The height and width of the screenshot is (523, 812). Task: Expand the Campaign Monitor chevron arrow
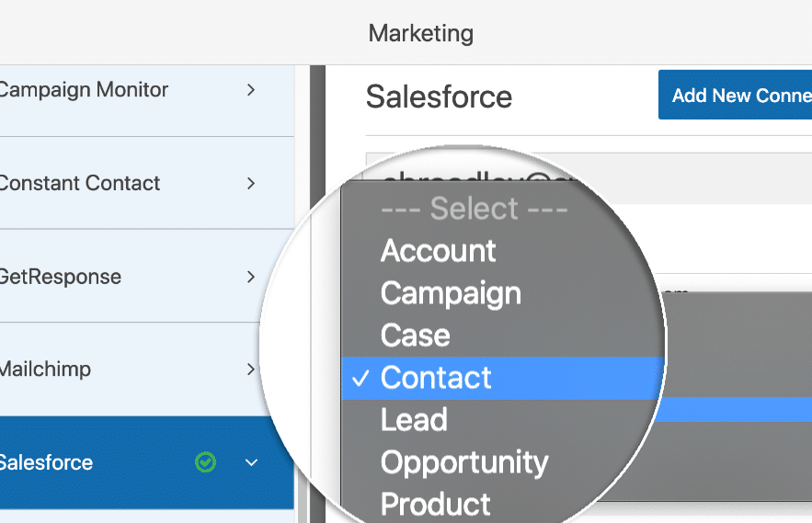tap(251, 90)
